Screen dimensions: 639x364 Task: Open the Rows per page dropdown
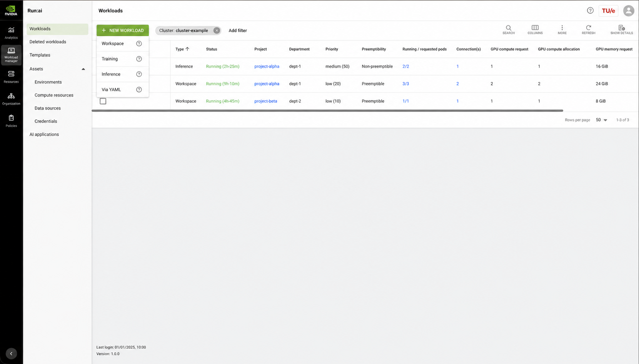601,120
